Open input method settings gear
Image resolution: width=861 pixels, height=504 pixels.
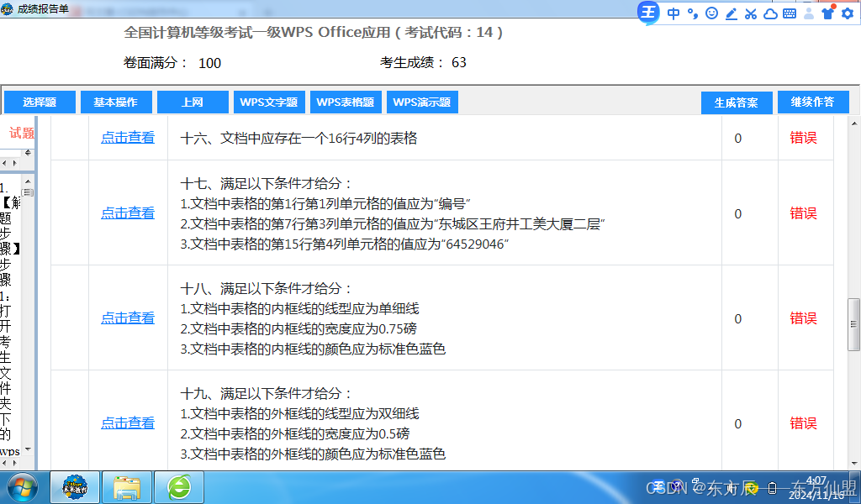[x=848, y=13]
